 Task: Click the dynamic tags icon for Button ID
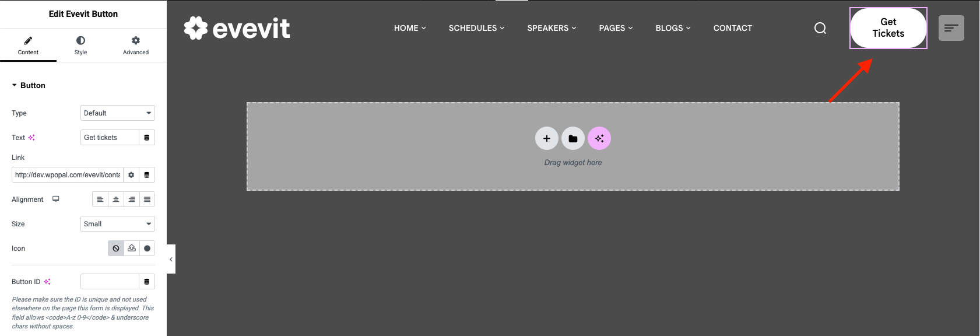(147, 282)
